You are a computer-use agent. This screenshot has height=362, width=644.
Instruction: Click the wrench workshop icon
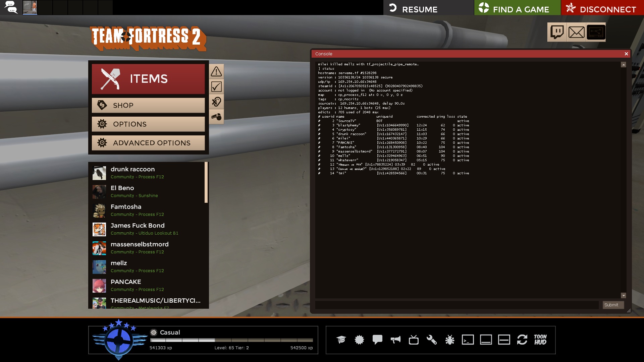pos(431,340)
